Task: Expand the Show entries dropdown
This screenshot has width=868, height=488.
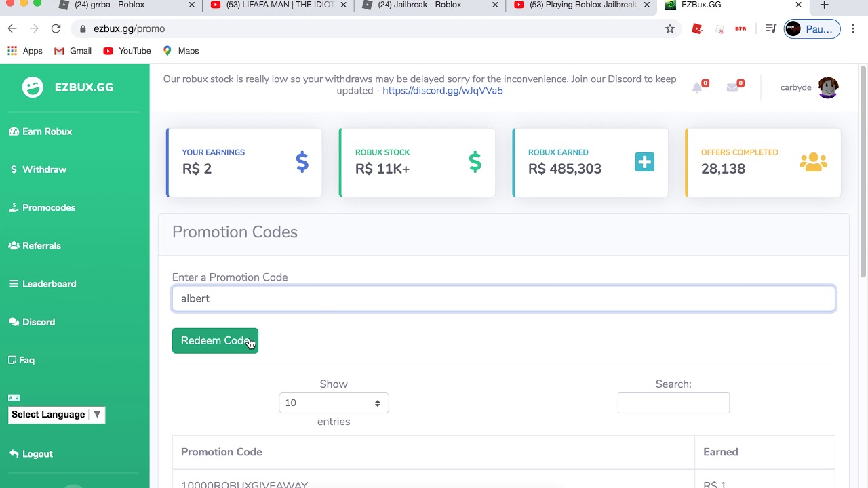Action: pos(334,403)
